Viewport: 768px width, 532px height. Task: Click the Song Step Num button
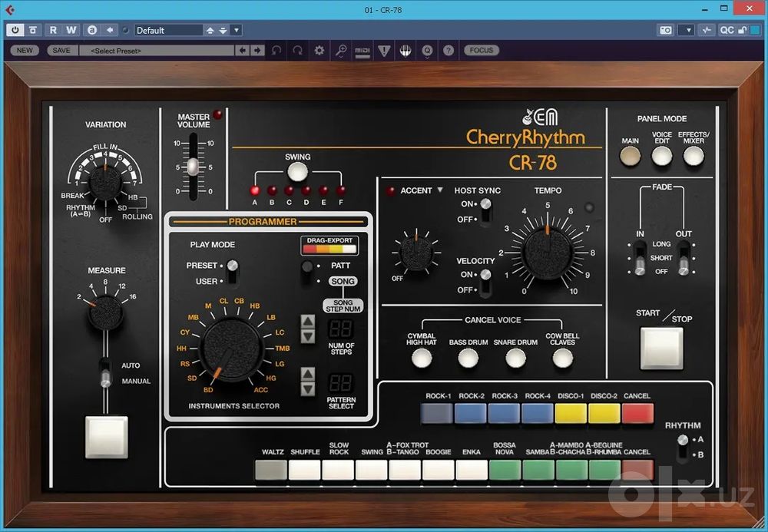pos(343,306)
